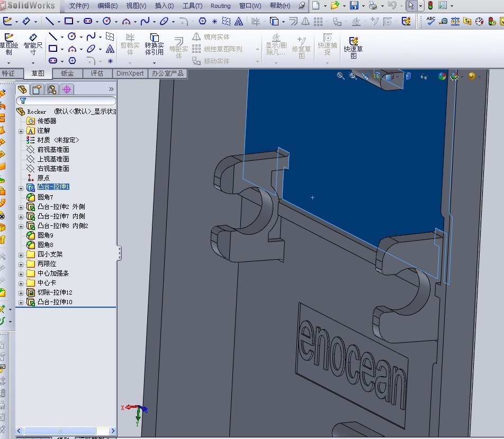Expand the 注解 annotations tree node
This screenshot has height=439, width=504.
coord(21,131)
